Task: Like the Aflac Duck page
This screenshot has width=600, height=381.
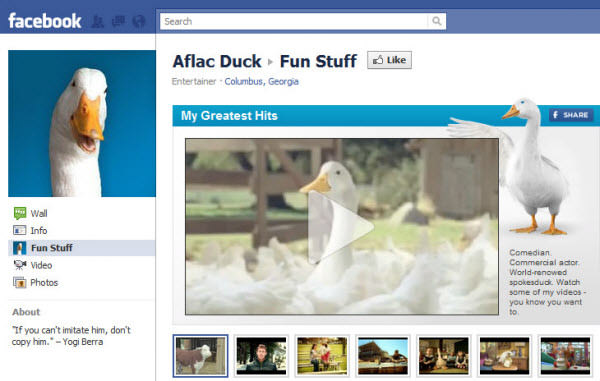Action: (x=389, y=60)
